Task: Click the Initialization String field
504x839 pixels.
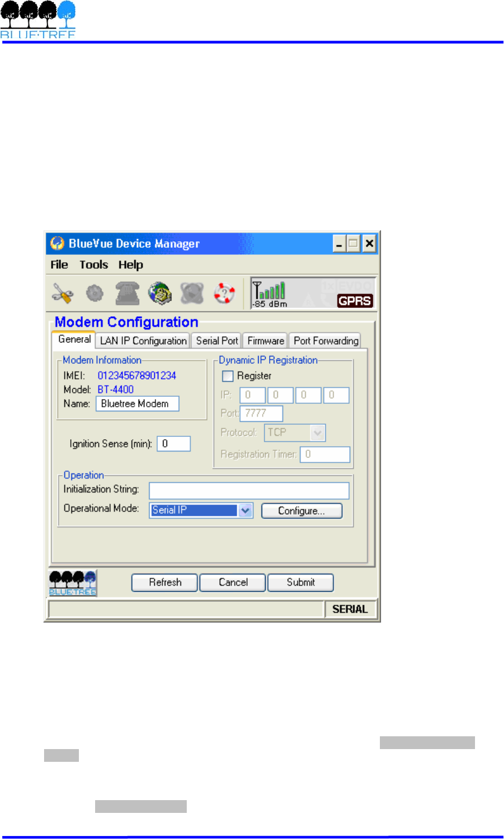Action: pyautogui.click(x=249, y=491)
